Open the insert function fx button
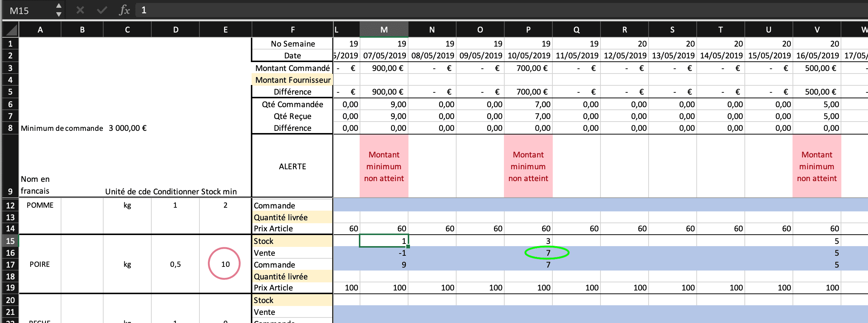Viewport: 868px width, 323px height. click(x=124, y=10)
